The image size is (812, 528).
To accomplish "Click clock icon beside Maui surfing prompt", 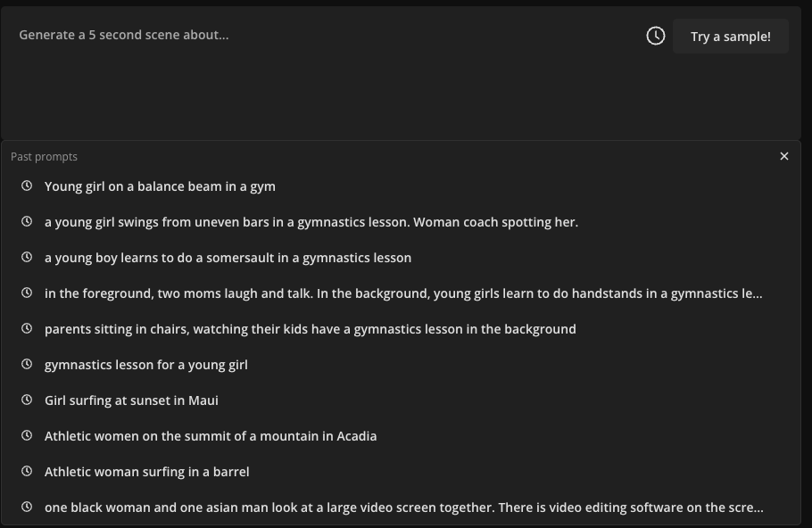I will pyautogui.click(x=27, y=400).
